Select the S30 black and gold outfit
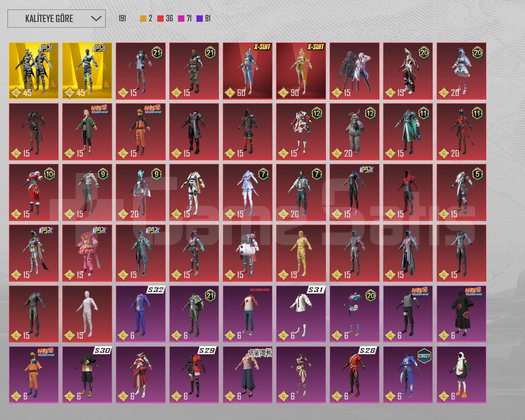This screenshot has width=525, height=420. [87, 374]
